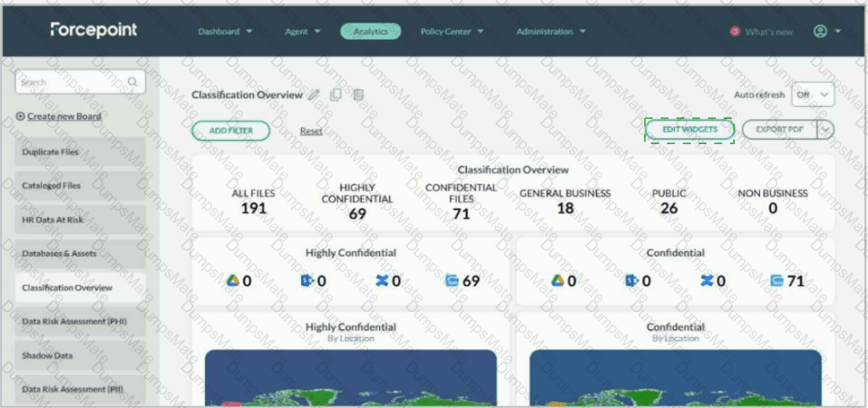Click the What's new link
Image resolution: width=868 pixels, height=408 pixels.
769,32
